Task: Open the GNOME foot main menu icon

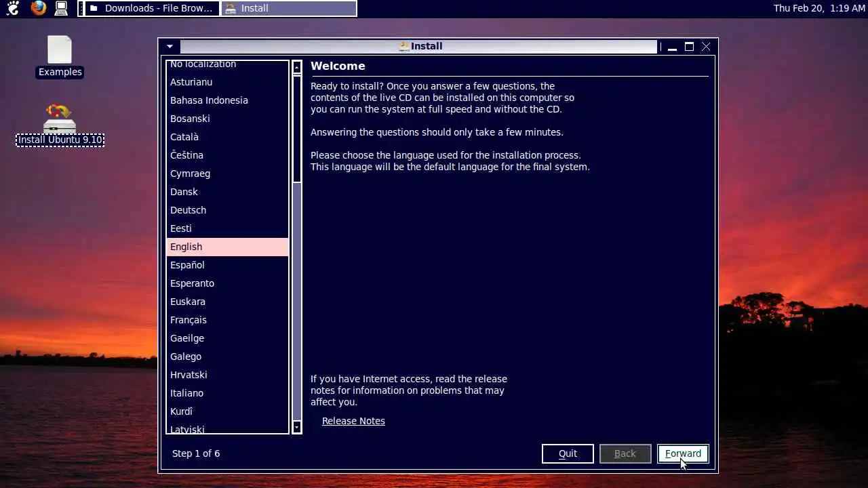Action: pos(12,8)
